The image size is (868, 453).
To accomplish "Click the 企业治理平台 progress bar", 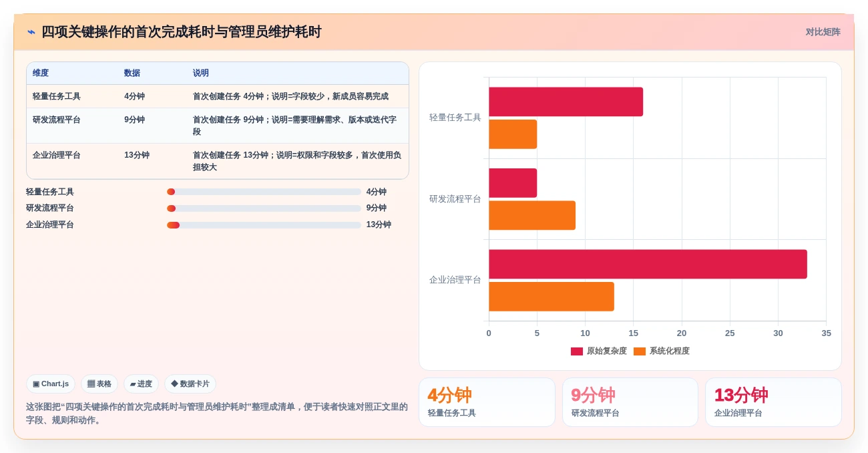I will 264,225.
